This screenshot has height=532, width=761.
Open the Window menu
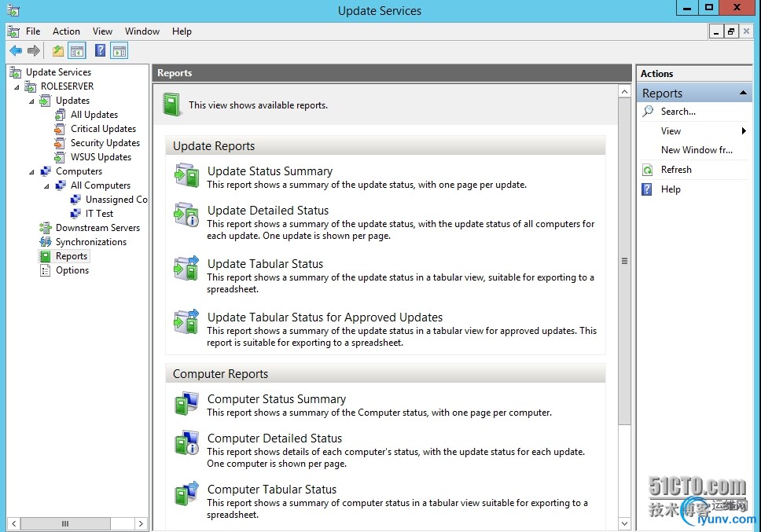point(142,31)
